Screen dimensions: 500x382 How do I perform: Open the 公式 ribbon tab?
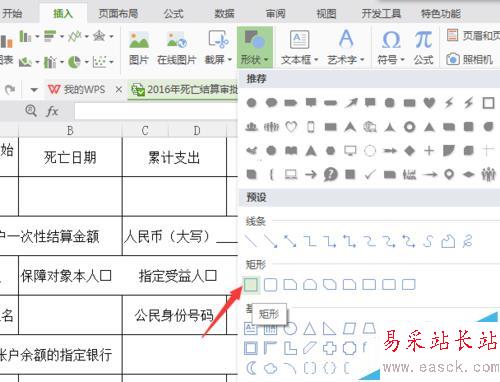(x=173, y=14)
